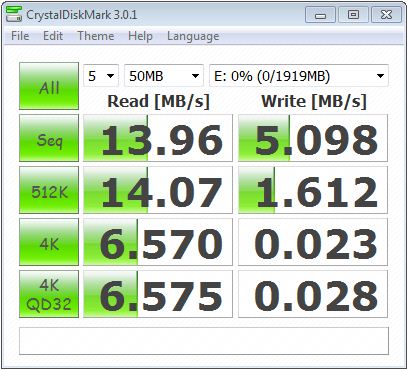Minimize the CrystalDiskMark window
The width and height of the screenshot is (407, 370).
320,15
